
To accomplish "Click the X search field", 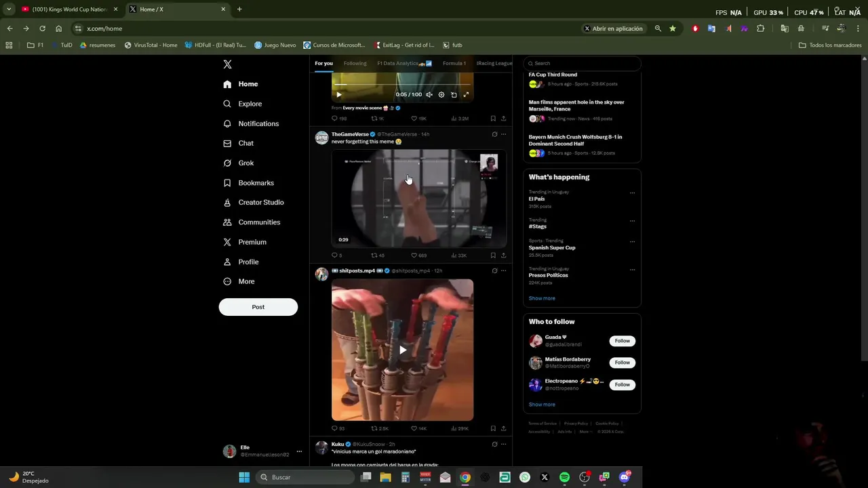I will (x=582, y=63).
